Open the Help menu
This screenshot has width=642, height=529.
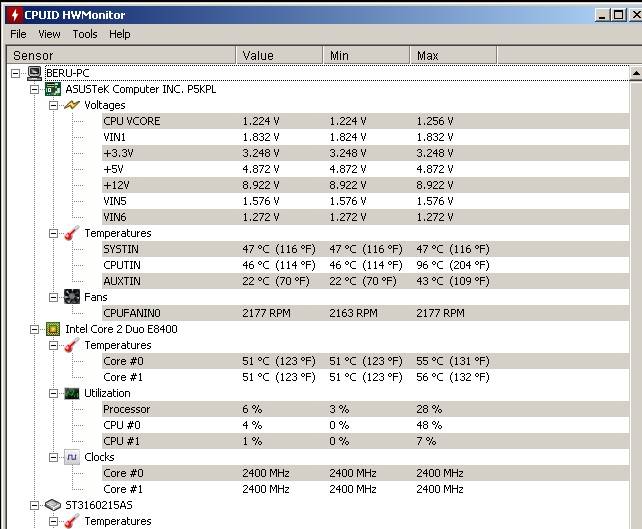(x=120, y=34)
